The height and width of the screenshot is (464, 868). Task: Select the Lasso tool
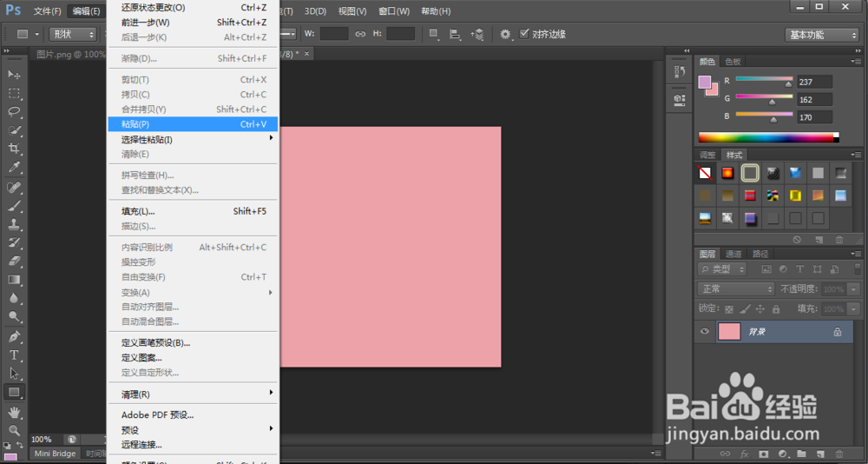14,111
